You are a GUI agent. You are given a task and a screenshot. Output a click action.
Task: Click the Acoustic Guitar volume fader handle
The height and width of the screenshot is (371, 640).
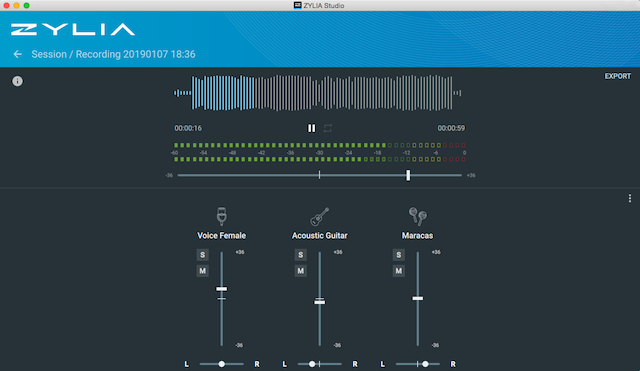point(320,302)
